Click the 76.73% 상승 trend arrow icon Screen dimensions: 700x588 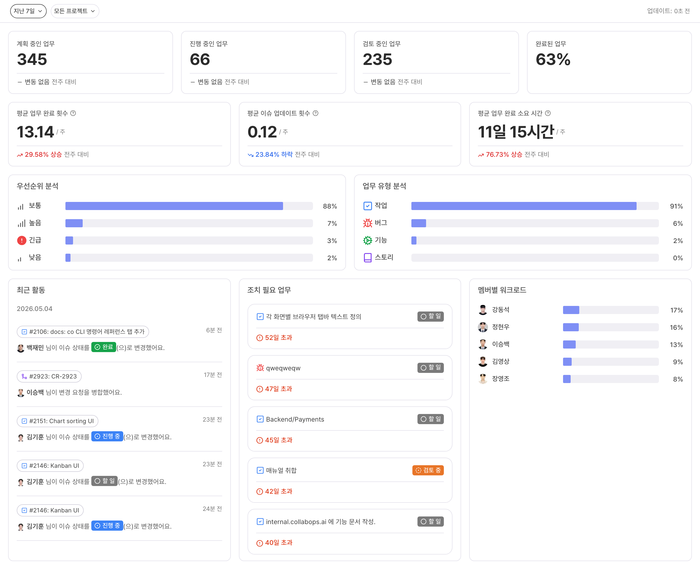[x=481, y=155]
